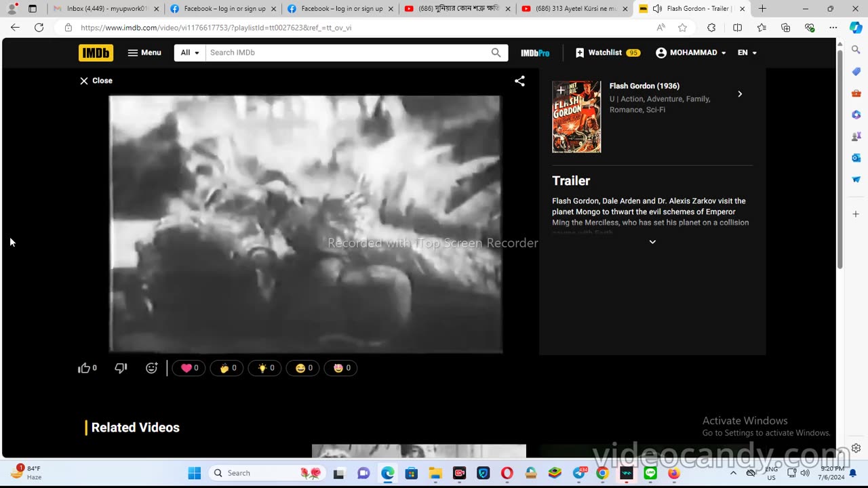This screenshot has width=868, height=488.
Task: Open IMDbPro link
Action: coord(535,53)
